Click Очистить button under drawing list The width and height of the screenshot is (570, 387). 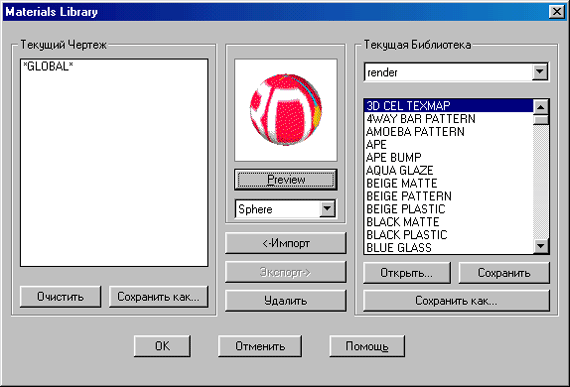tap(60, 297)
